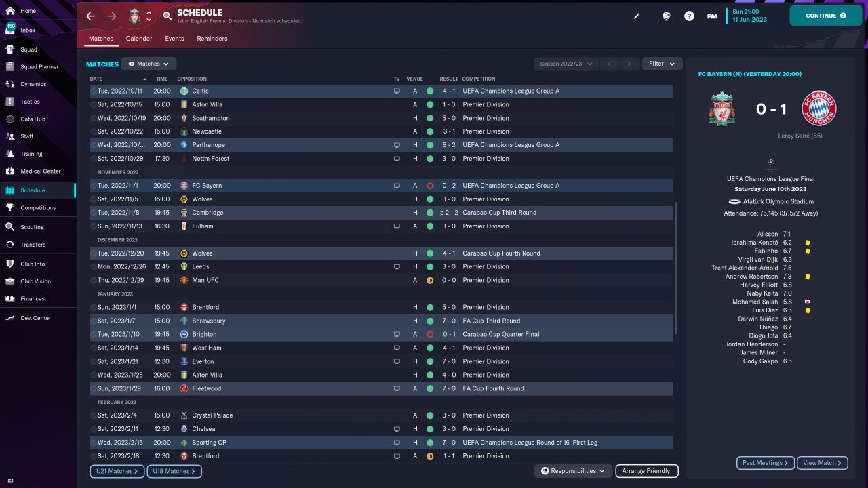This screenshot has height=488, width=868.
Task: Click the Opposition column header
Action: tap(192, 79)
